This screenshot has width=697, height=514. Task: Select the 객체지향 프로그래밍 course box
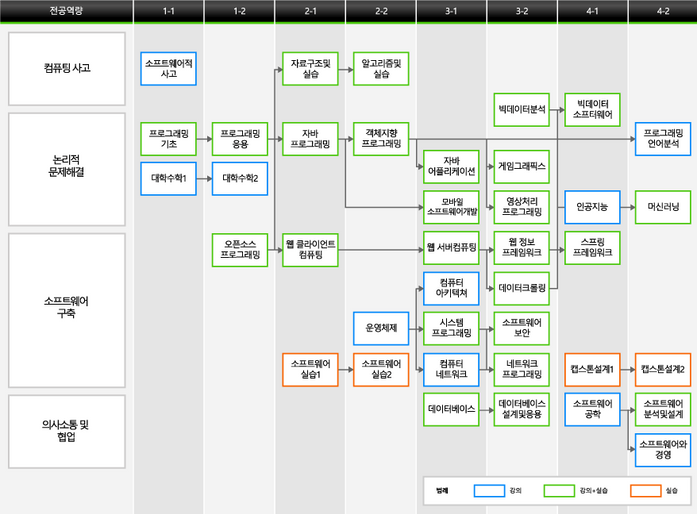[381, 138]
